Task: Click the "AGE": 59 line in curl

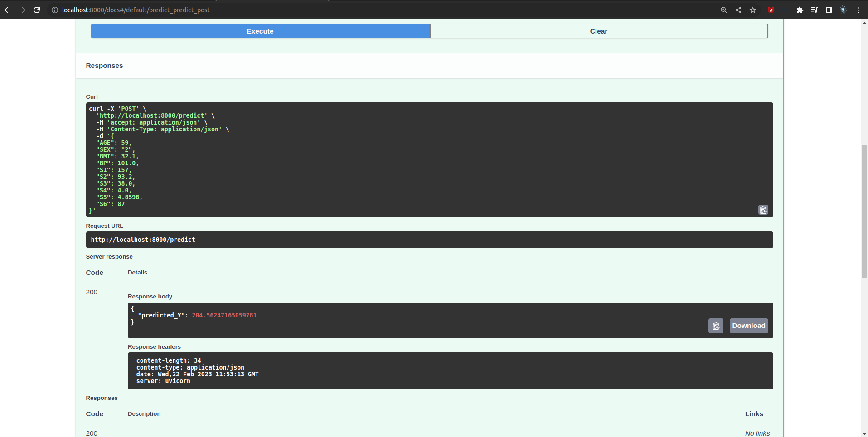Action: [114, 143]
